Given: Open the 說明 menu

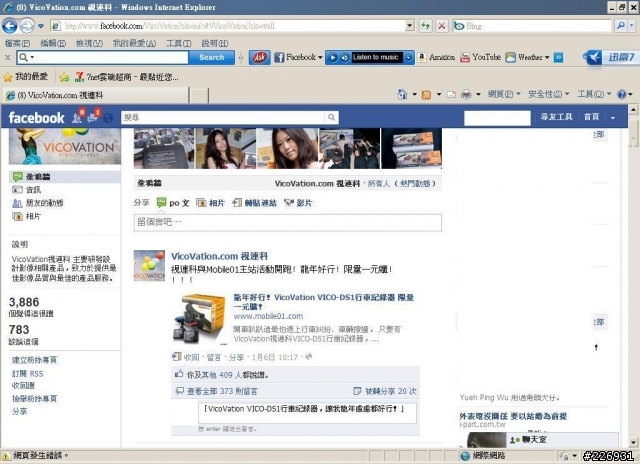Looking at the screenshot, I should (x=215, y=43).
